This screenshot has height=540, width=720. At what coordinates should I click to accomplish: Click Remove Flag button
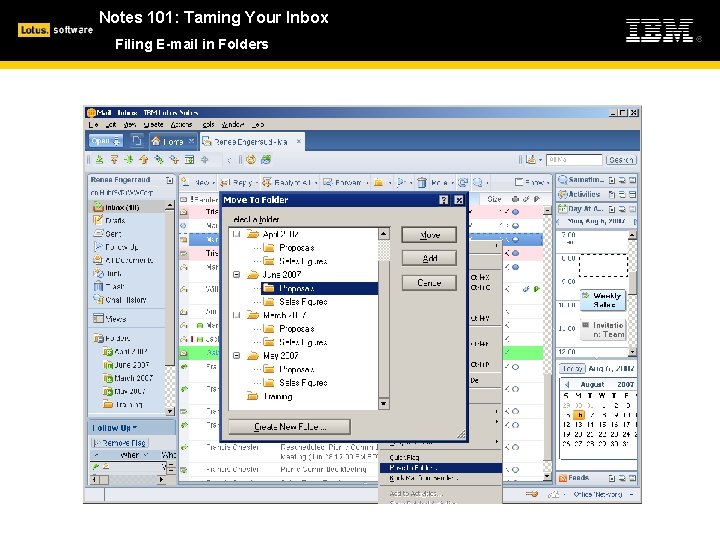(x=119, y=443)
